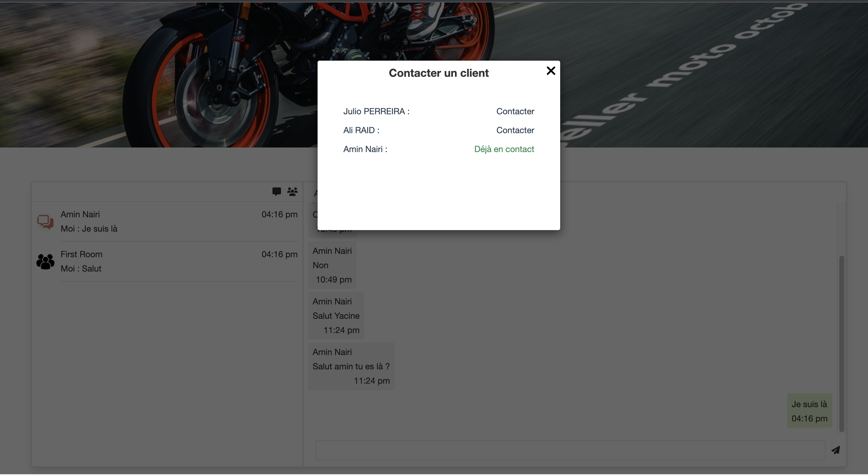Select the 'Moi : Je suis là' preview

(x=89, y=229)
